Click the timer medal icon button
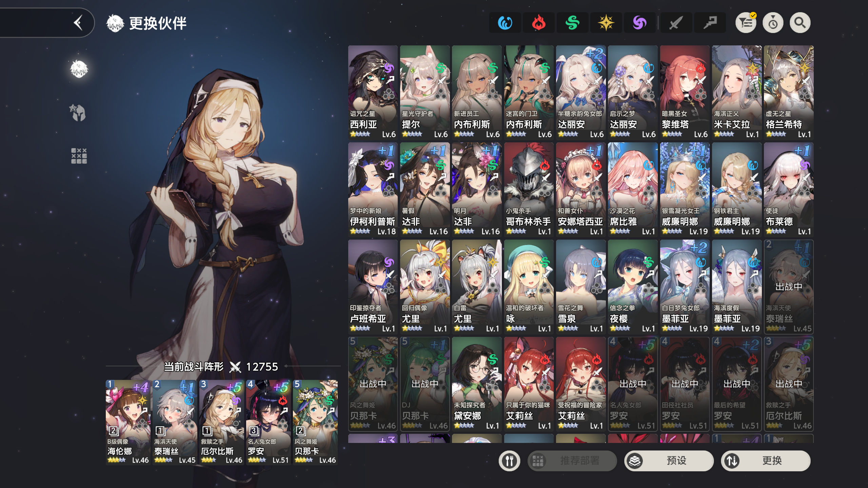This screenshot has height=488, width=868. tap(773, 23)
